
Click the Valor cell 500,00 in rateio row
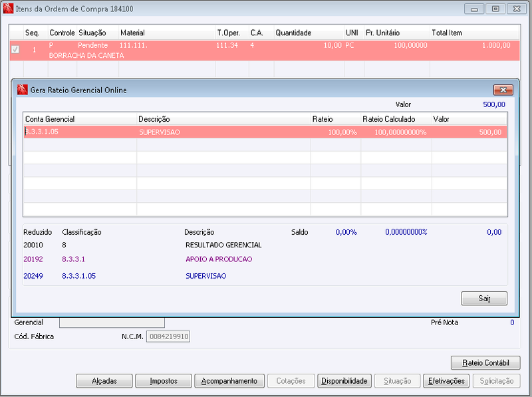(x=469, y=132)
